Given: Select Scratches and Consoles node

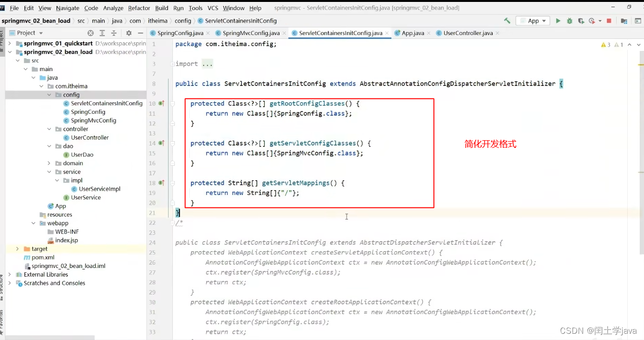Looking at the screenshot, I should pyautogui.click(x=54, y=283).
